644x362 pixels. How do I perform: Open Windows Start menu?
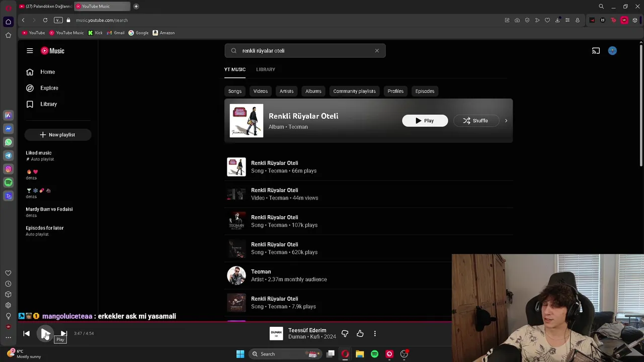pos(240,354)
